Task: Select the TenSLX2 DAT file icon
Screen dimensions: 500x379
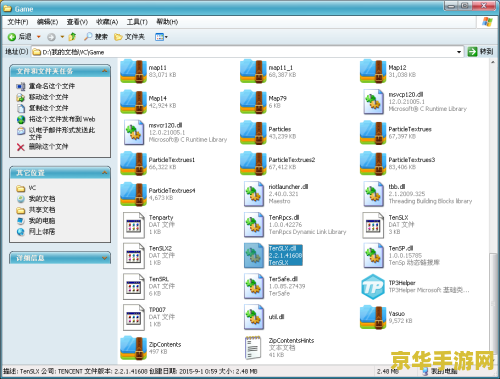Action: pyautogui.click(x=134, y=256)
